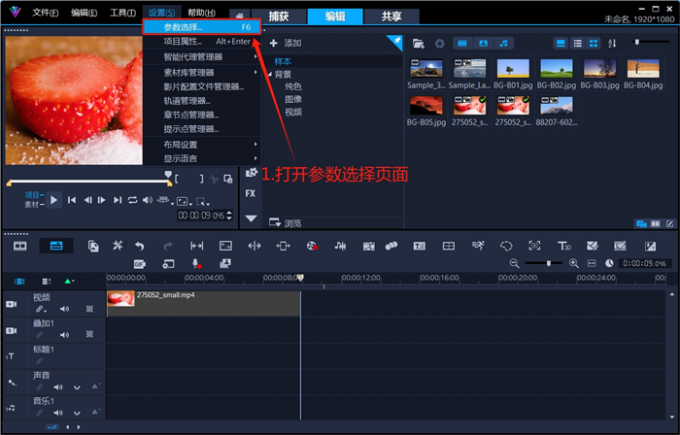This screenshot has height=435, width=680.
Task: Switch to the 共享 tab
Action: click(391, 16)
